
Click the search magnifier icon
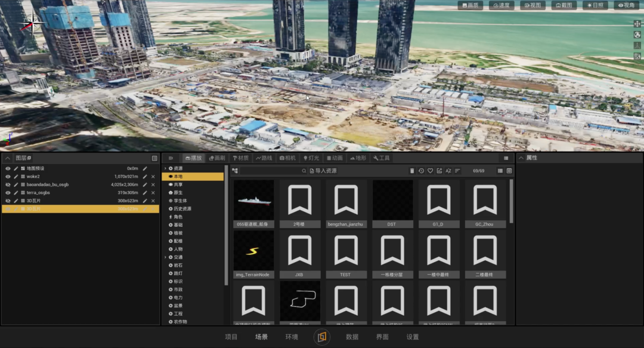[x=304, y=171]
